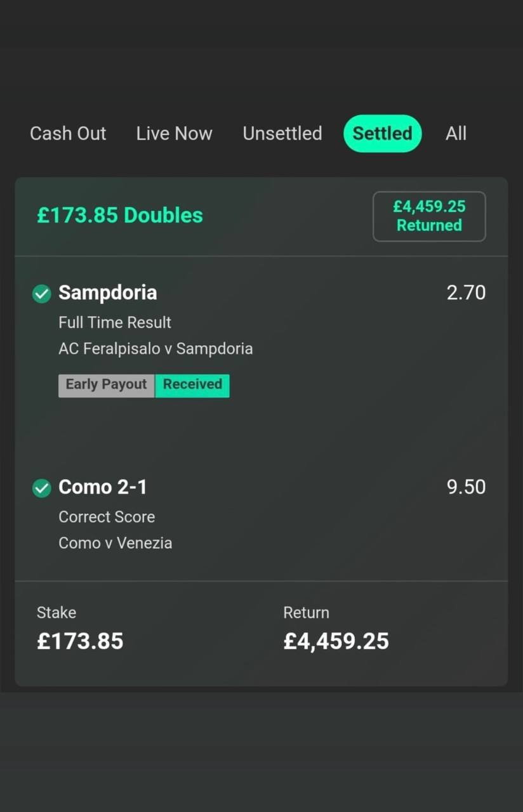Open the Cash Out tab
This screenshot has width=523, height=812.
coord(68,133)
